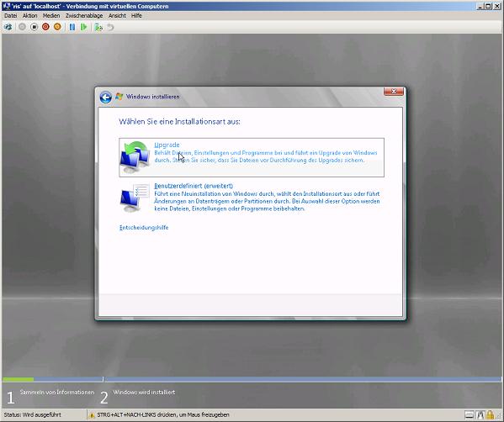Send Ctrl+Alt+Del via the first toolbar icon
Viewport: 504px width, 422px height.
(x=8, y=27)
